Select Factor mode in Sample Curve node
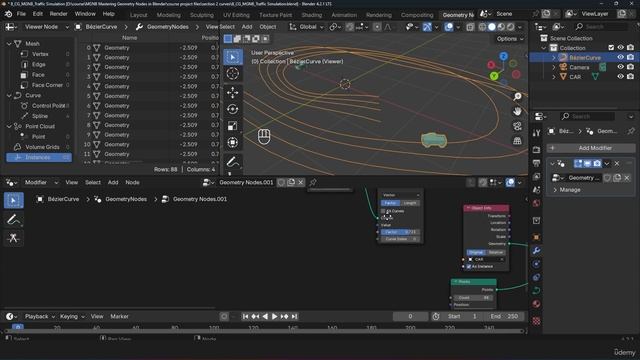640x360 pixels. click(390, 203)
